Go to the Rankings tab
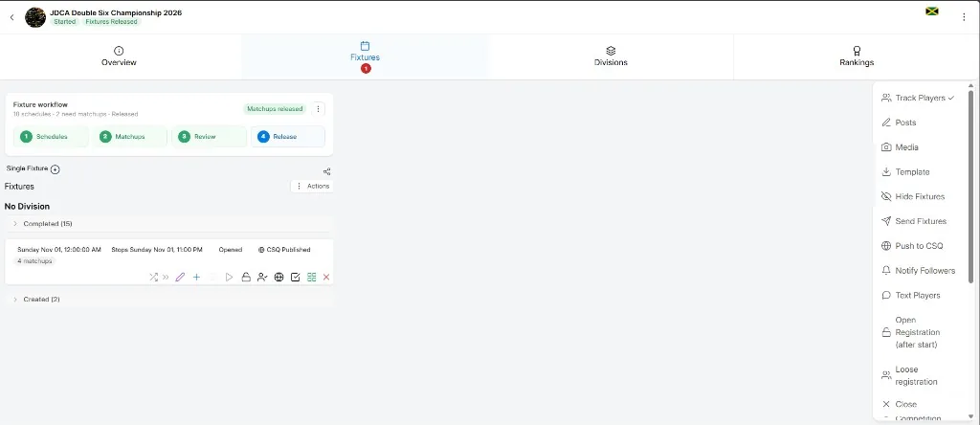Image resolution: width=980 pixels, height=425 pixels. (857, 56)
